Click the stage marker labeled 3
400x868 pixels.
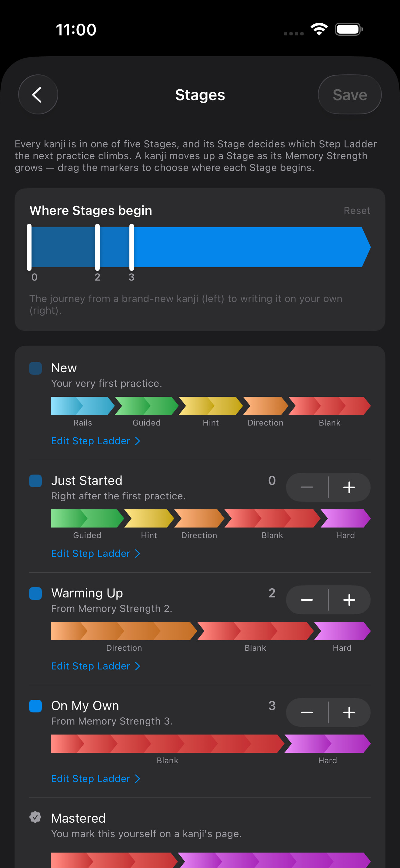[x=132, y=247]
